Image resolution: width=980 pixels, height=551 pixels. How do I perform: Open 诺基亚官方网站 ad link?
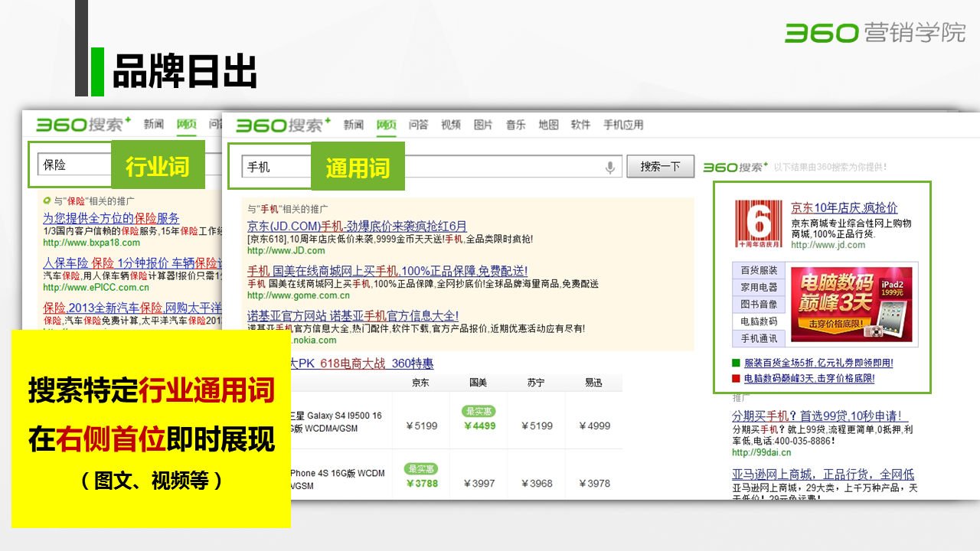pyautogui.click(x=353, y=315)
